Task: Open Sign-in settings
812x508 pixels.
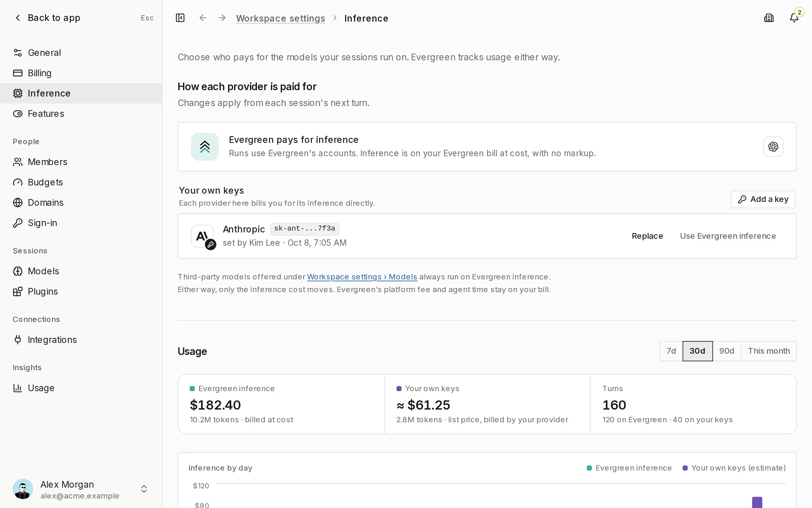Action: click(81, 223)
